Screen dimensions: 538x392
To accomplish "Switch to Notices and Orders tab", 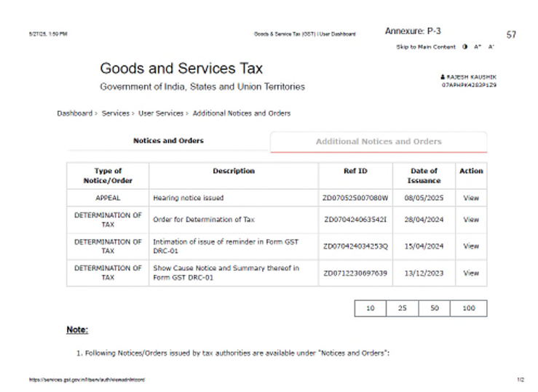I will click(168, 140).
